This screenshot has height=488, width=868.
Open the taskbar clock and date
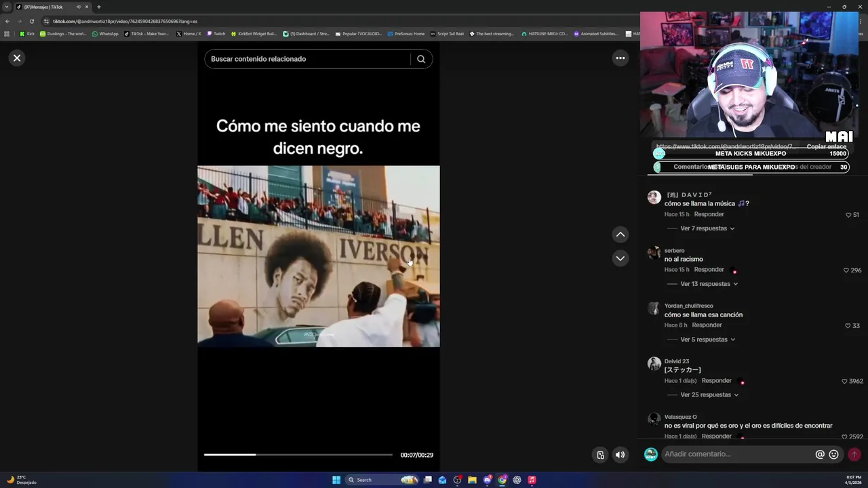click(x=854, y=480)
